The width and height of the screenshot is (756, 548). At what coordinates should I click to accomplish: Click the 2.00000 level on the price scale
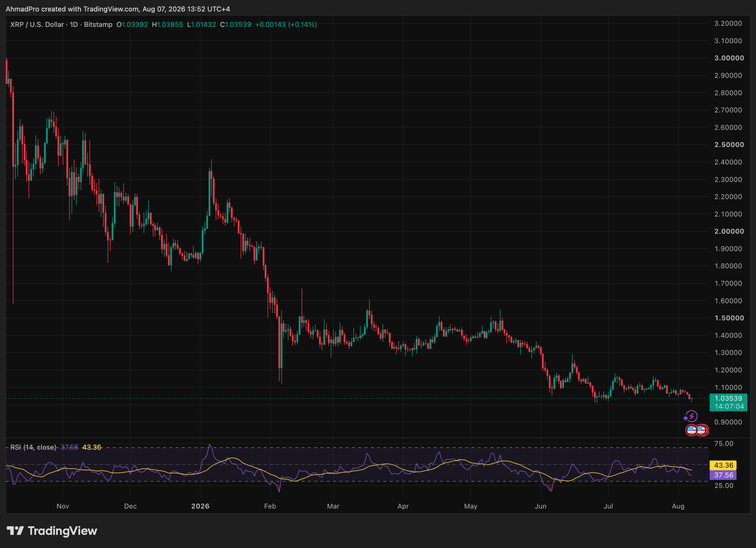point(729,231)
